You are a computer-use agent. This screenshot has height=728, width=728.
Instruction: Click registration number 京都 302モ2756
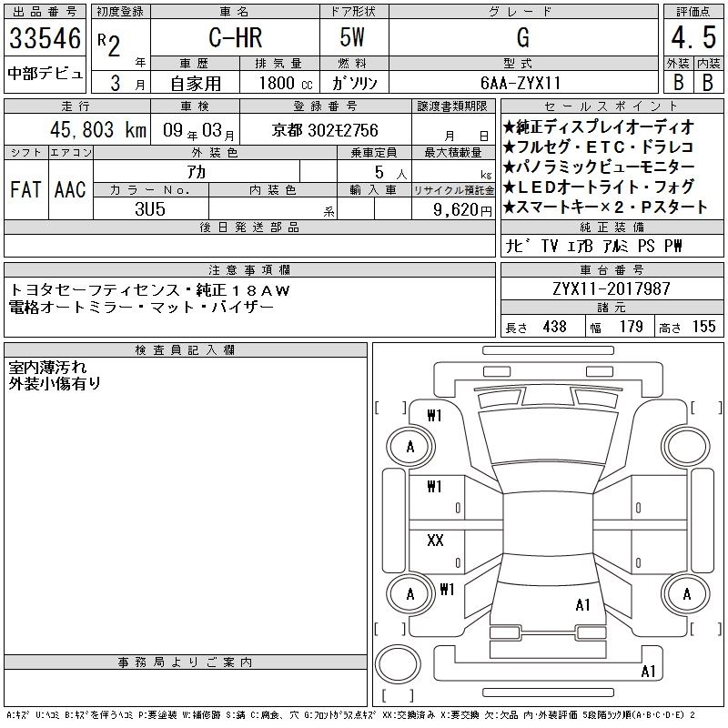(x=325, y=130)
